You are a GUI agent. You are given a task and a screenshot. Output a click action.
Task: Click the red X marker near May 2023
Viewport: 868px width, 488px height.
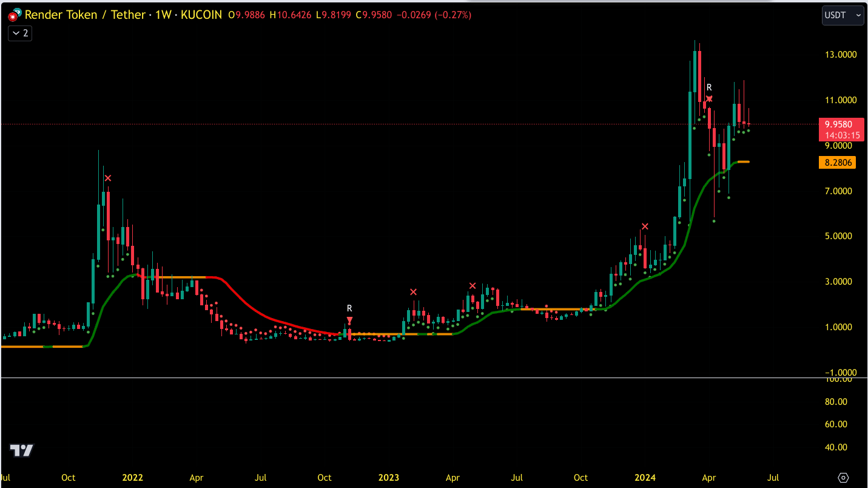click(x=472, y=286)
